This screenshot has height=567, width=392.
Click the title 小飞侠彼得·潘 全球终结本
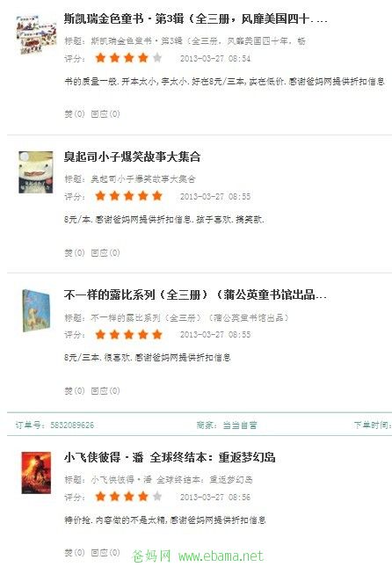click(x=170, y=457)
